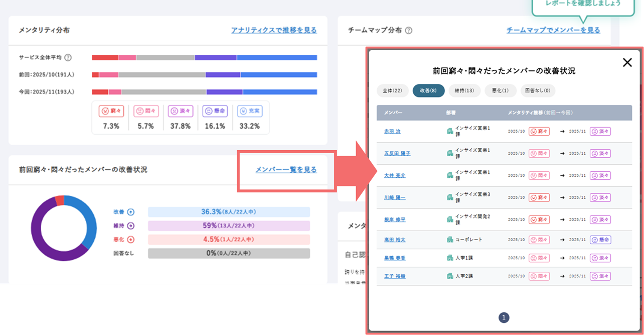Click the 37.8% value under 淡々

[181, 126]
